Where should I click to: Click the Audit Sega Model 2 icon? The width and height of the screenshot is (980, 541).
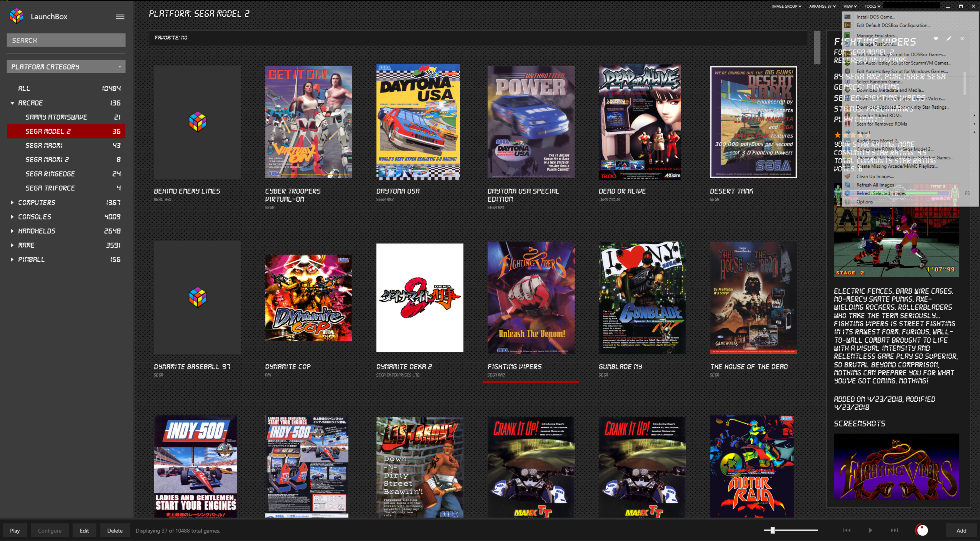point(847,141)
